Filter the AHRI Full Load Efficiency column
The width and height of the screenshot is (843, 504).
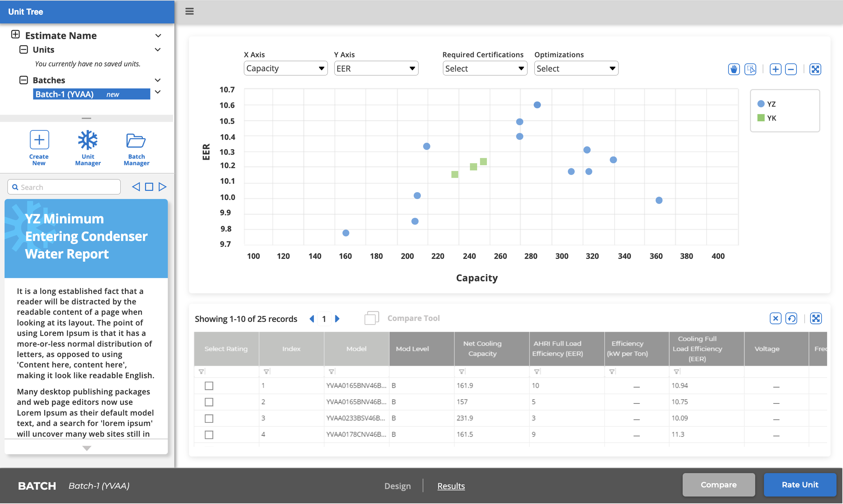click(536, 372)
